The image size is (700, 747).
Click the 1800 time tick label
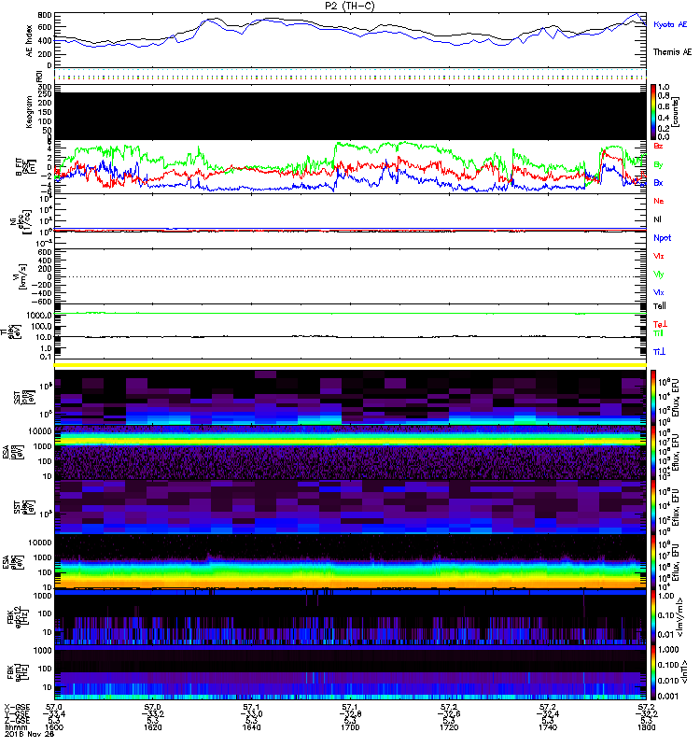tap(646, 727)
